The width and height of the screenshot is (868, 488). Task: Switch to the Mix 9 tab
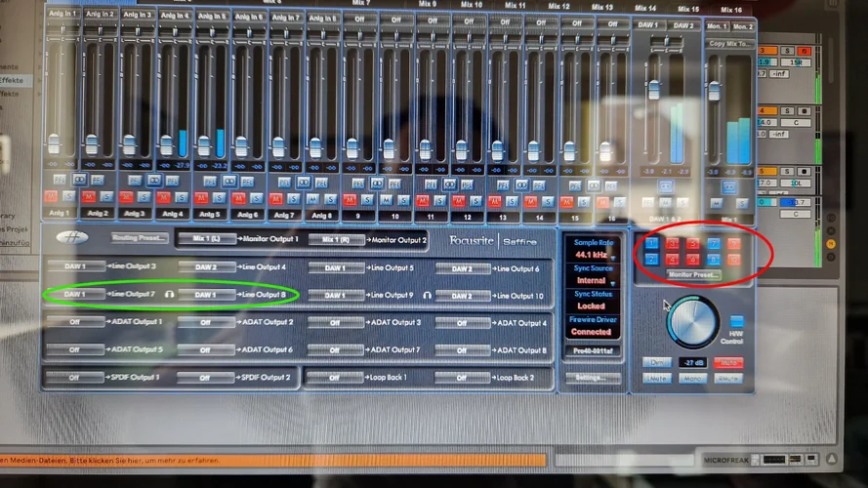[428, 5]
